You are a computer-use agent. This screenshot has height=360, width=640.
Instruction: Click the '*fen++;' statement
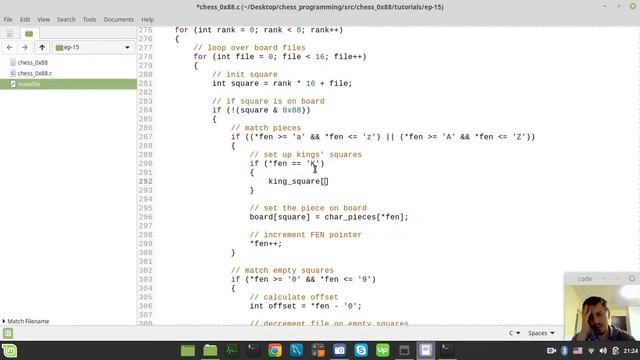266,244
